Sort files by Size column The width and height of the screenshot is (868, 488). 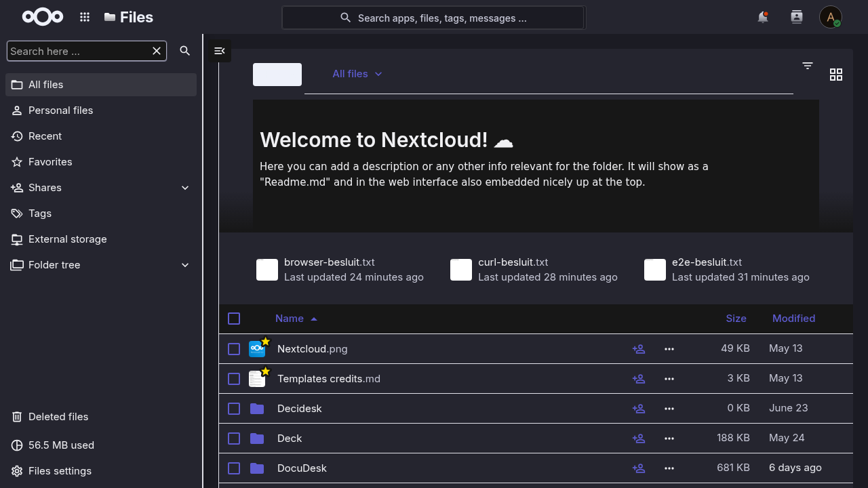[736, 319]
